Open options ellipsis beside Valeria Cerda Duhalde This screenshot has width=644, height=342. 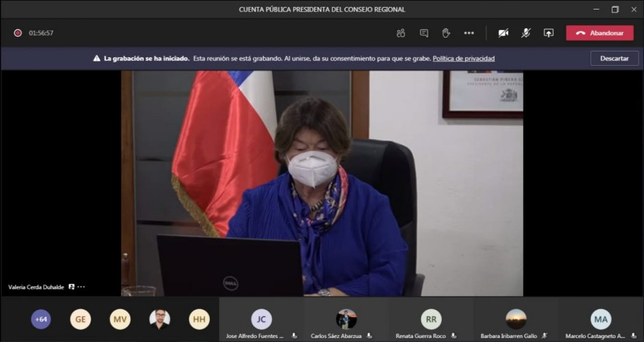coord(82,287)
